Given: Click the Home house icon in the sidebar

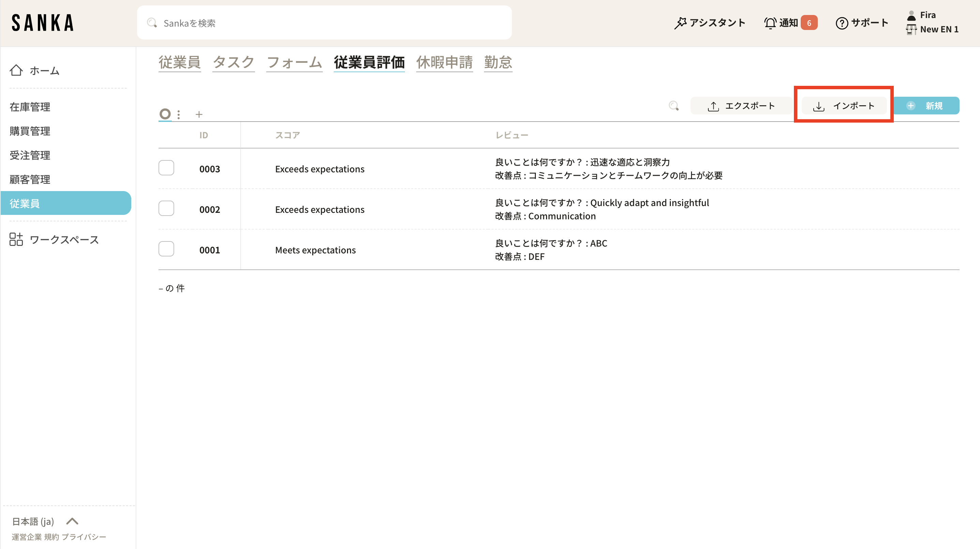Looking at the screenshot, I should (x=16, y=70).
